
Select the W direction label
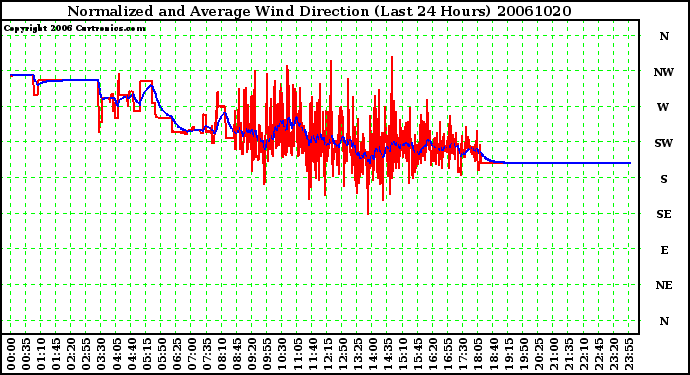click(x=663, y=107)
